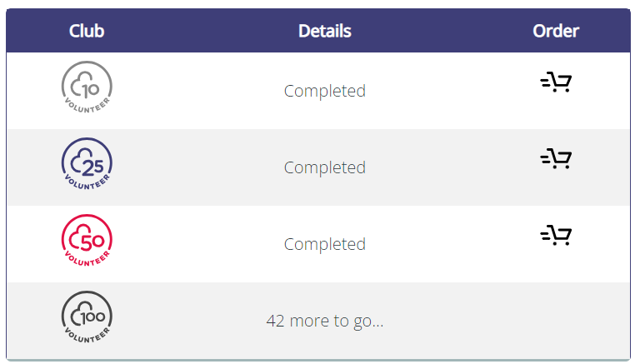The height and width of the screenshot is (364, 635).
Task: Click the 100 Volunteer club badge
Action: 87,320
